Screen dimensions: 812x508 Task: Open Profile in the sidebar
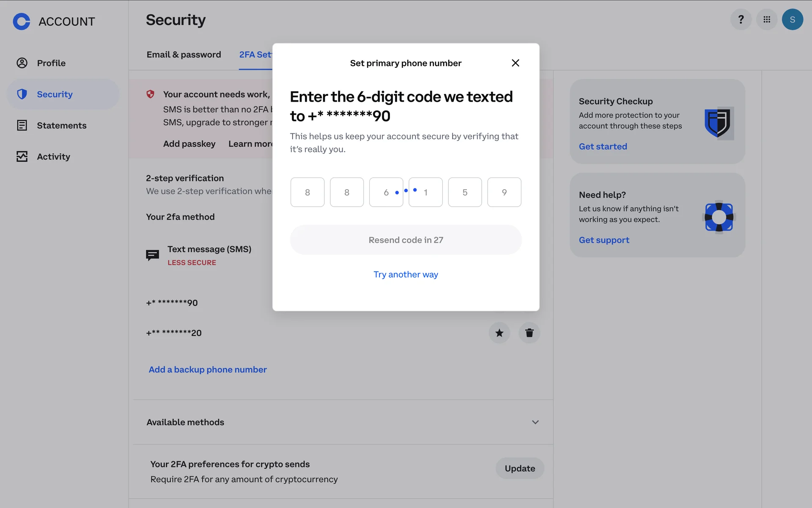click(x=51, y=63)
